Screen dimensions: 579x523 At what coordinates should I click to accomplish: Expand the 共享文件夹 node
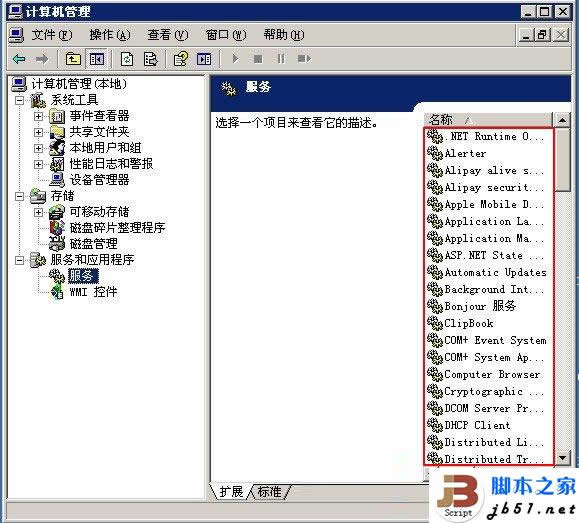[38, 132]
